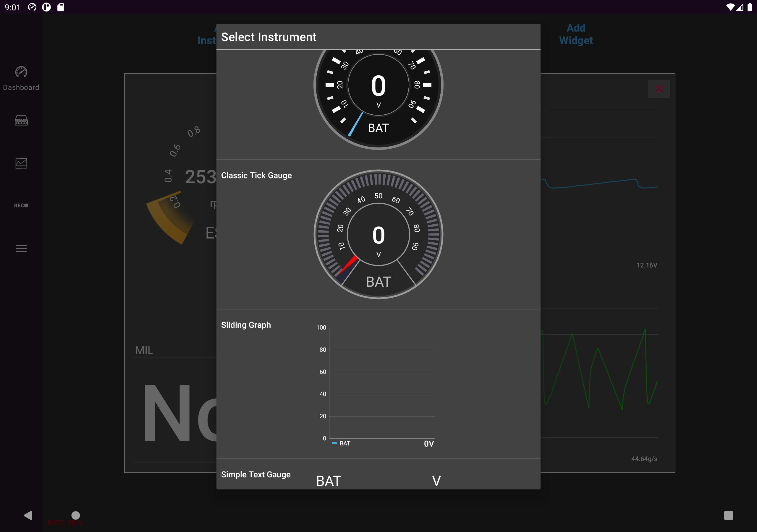Tap the REC record icon in sidebar
Viewport: 757px width, 532px height.
tap(21, 205)
